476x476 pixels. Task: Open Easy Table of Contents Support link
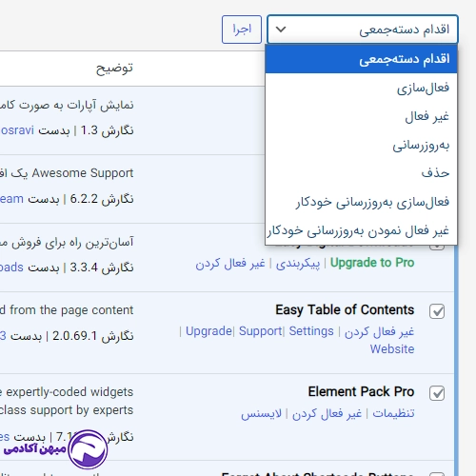click(260, 331)
